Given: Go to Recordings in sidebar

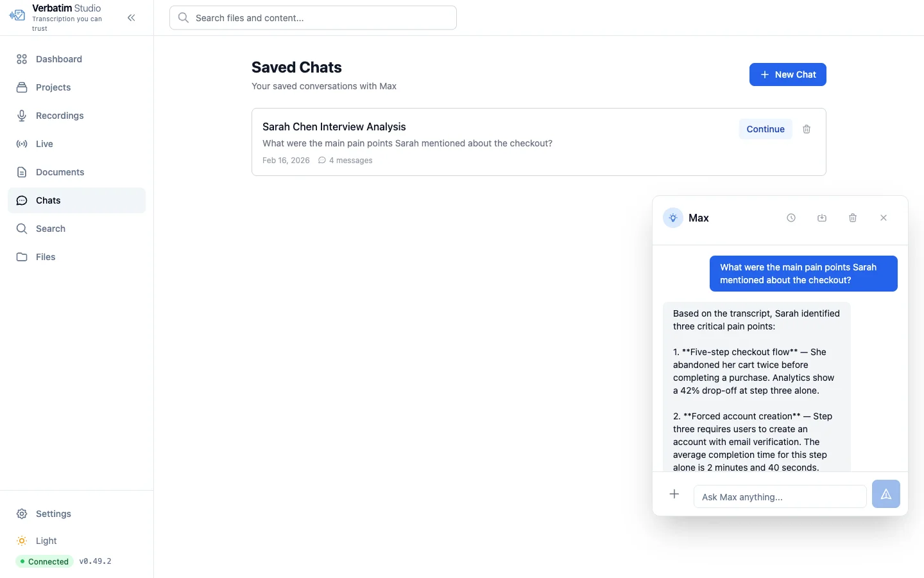Looking at the screenshot, I should pos(60,116).
